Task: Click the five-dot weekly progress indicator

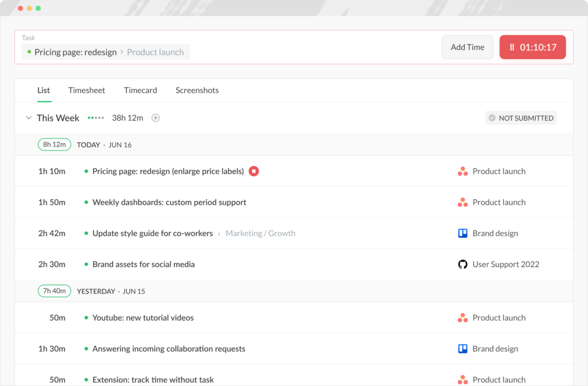Action: click(x=95, y=118)
